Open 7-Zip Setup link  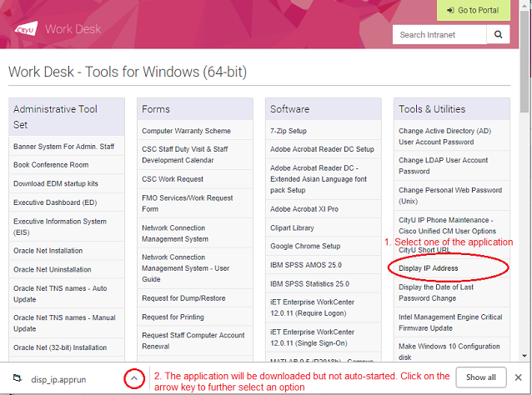[289, 131]
